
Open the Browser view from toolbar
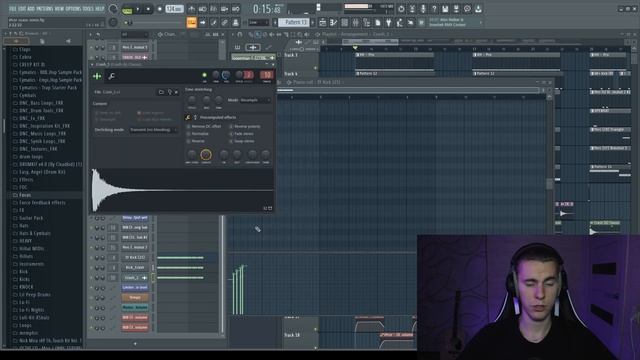[x=367, y=22]
